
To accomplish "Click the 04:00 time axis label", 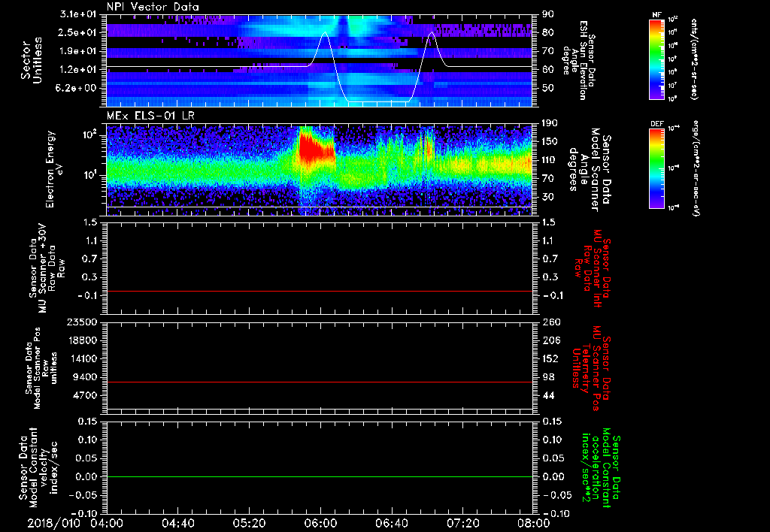I will [107, 523].
